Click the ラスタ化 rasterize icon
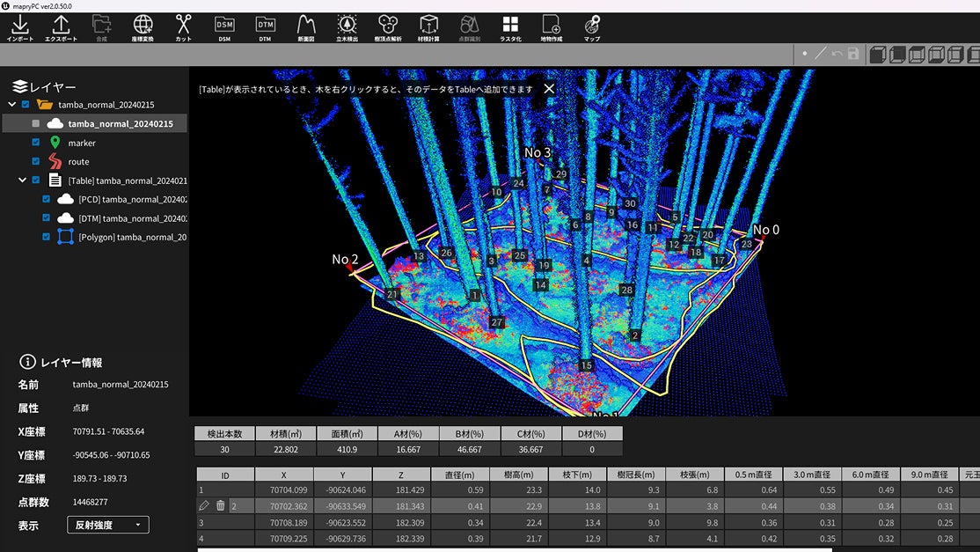 (510, 26)
